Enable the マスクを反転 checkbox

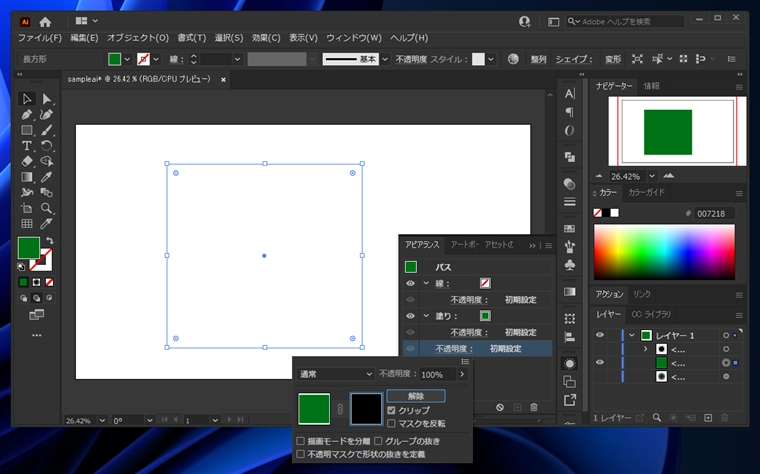coord(392,424)
